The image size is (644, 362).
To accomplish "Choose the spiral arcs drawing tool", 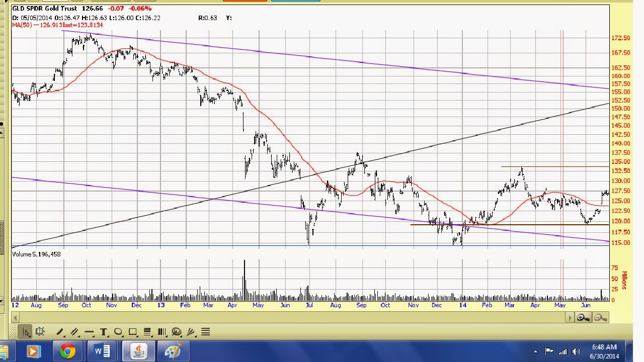I will [x=177, y=332].
